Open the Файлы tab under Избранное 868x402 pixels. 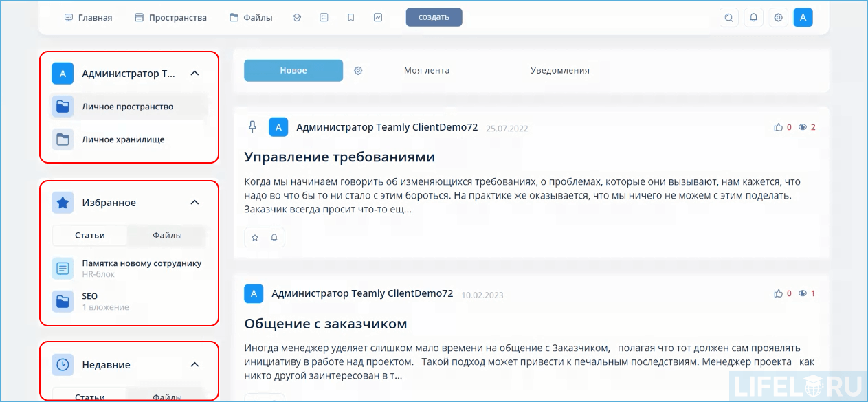[167, 235]
